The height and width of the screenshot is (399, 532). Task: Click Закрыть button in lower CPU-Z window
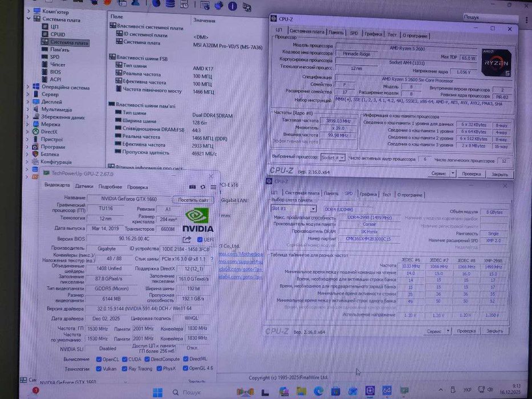[x=495, y=331]
